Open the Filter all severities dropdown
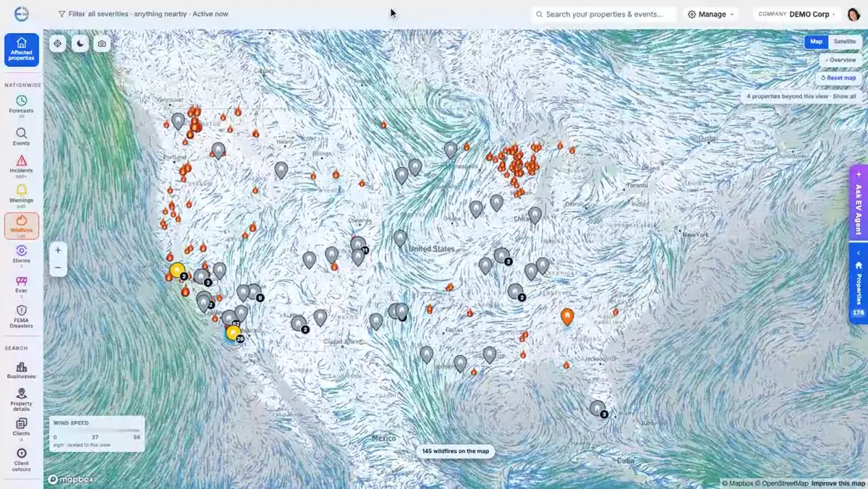Screen dimensions: 868x489 [143, 14]
